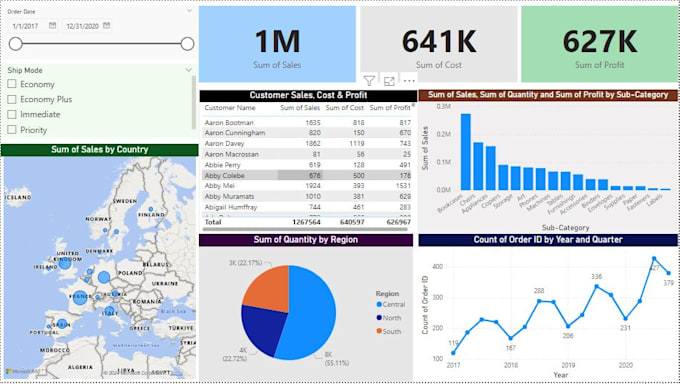
Task: Open the More options ellipsis menu
Action: 409,81
